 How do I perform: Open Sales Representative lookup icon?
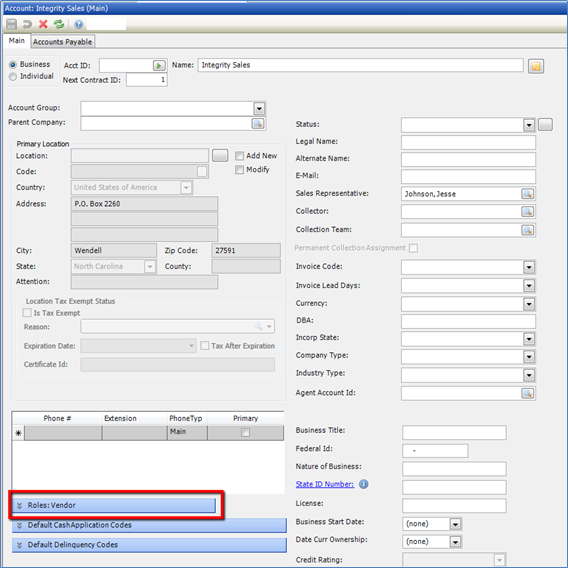point(527,194)
